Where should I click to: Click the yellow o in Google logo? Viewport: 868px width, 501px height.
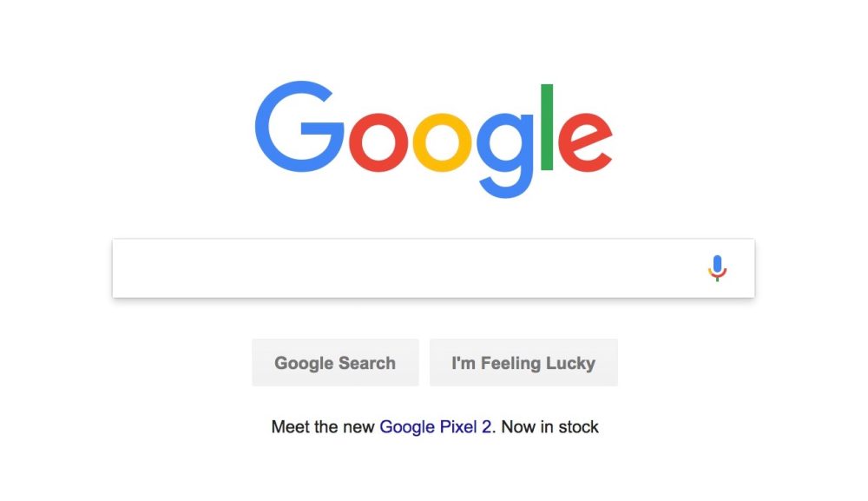[x=442, y=142]
